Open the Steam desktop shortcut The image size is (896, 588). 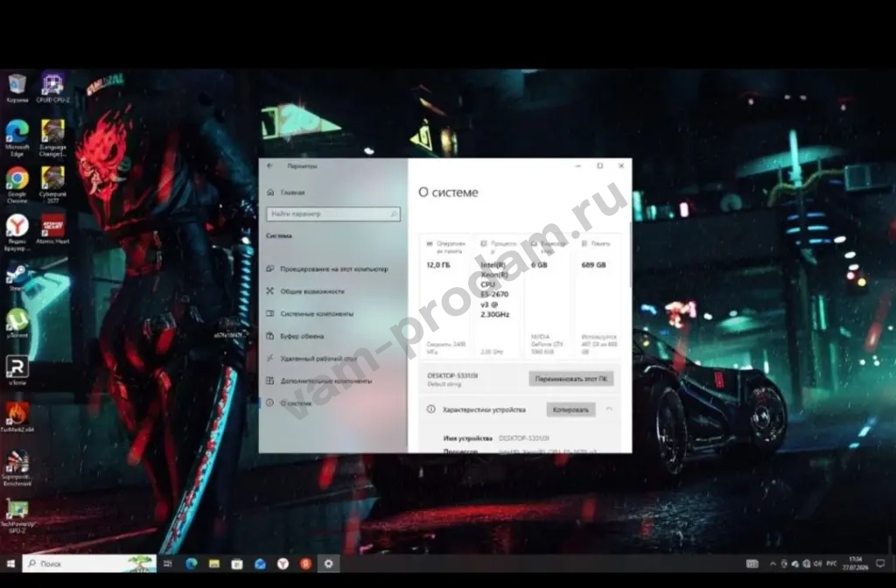pos(17,277)
